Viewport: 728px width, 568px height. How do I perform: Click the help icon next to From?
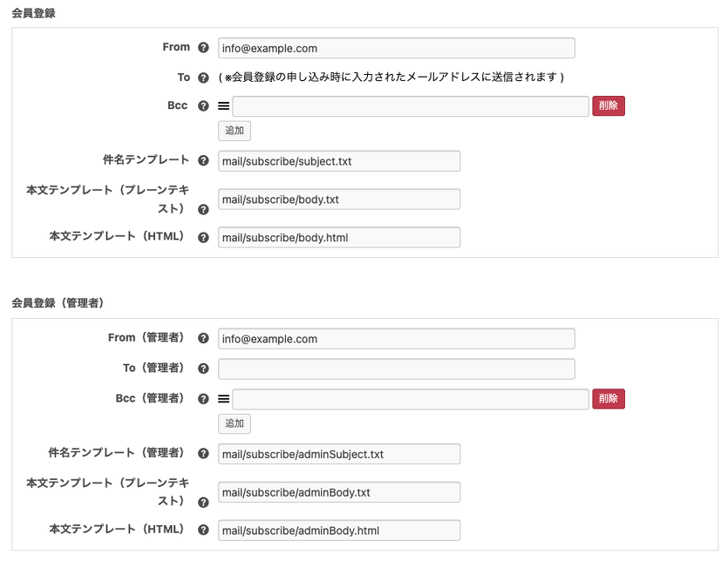tap(203, 47)
